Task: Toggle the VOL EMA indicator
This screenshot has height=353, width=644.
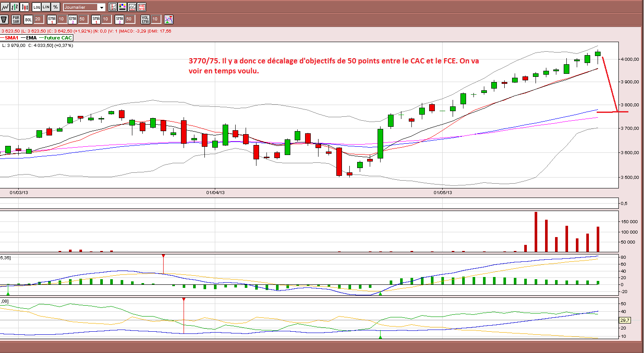Action: 145,19
